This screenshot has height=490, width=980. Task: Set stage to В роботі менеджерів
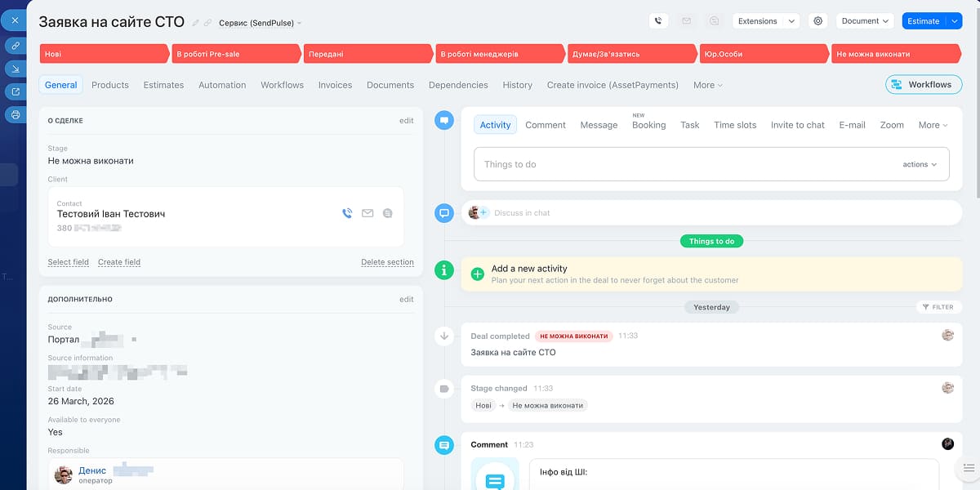click(x=500, y=54)
